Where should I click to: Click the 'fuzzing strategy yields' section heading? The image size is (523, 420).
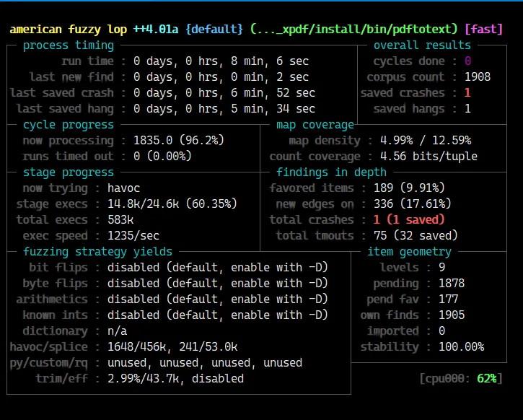97,252
